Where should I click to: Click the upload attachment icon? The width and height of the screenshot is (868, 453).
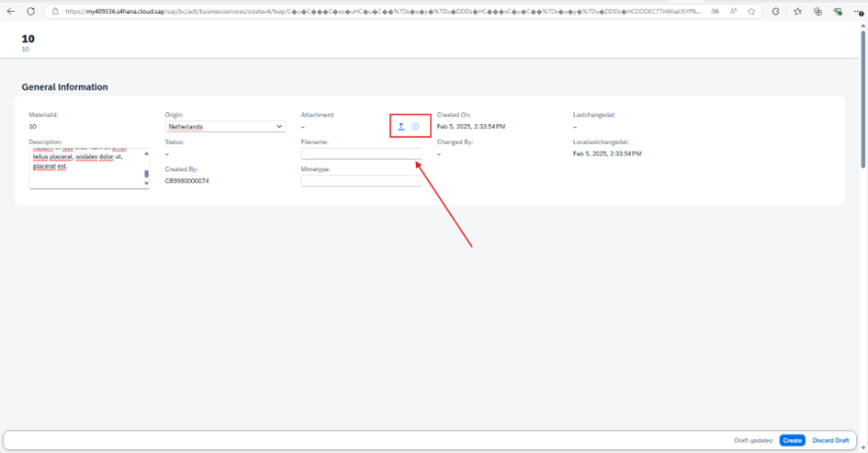(400, 126)
